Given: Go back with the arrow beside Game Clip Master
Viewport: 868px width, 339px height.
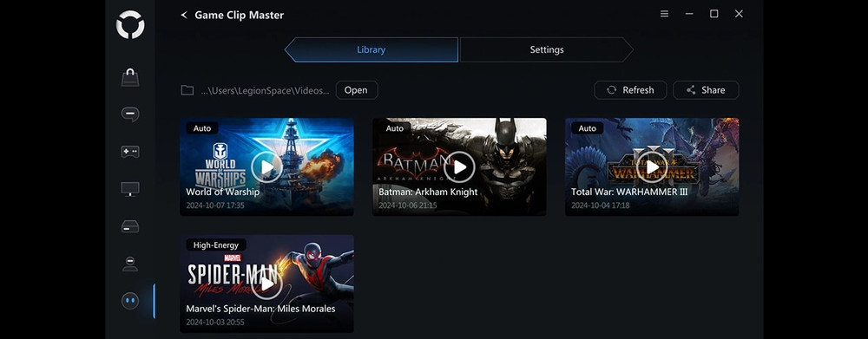Looking at the screenshot, I should 184,15.
